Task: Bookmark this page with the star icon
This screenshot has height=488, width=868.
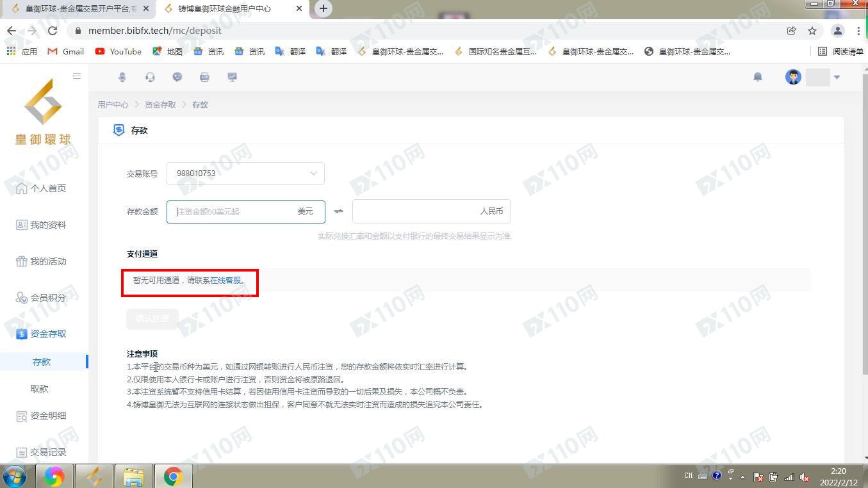Action: coord(812,31)
